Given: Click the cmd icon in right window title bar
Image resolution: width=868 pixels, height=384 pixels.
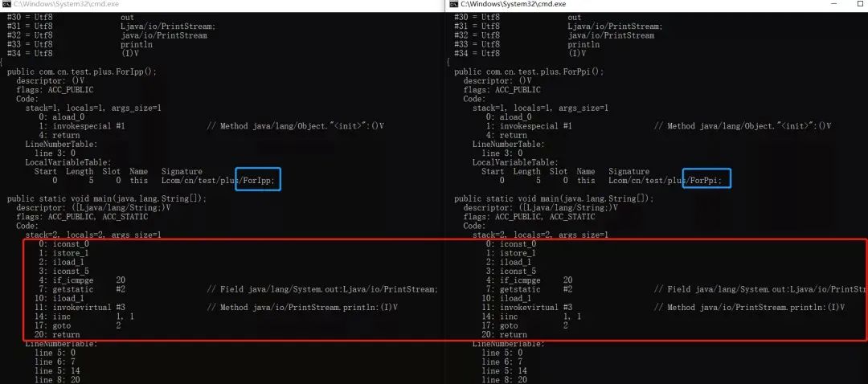Looking at the screenshot, I should pos(453,4).
